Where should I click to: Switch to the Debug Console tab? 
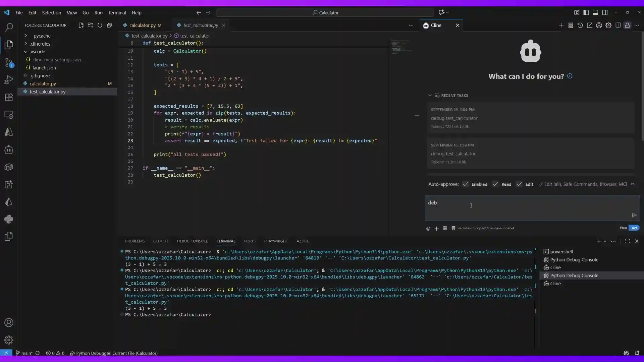point(193,241)
